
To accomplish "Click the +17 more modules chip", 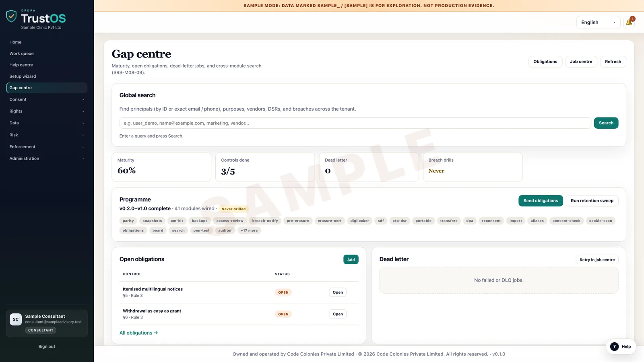I will coord(249,230).
